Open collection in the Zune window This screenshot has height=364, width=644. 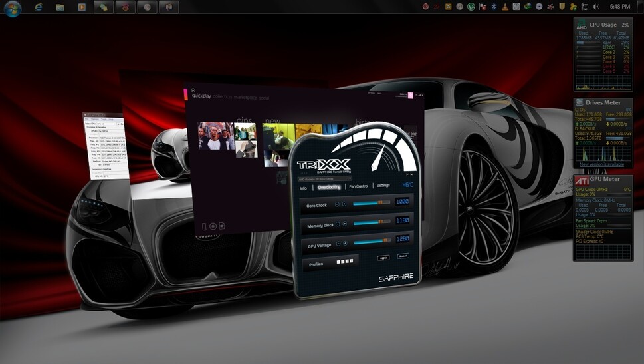[222, 96]
